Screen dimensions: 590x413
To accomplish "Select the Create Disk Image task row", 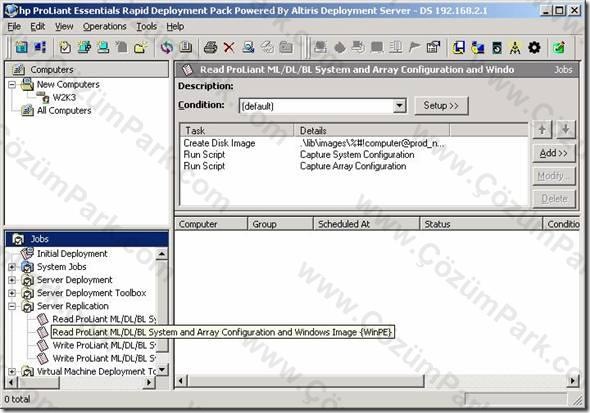I will (x=353, y=143).
